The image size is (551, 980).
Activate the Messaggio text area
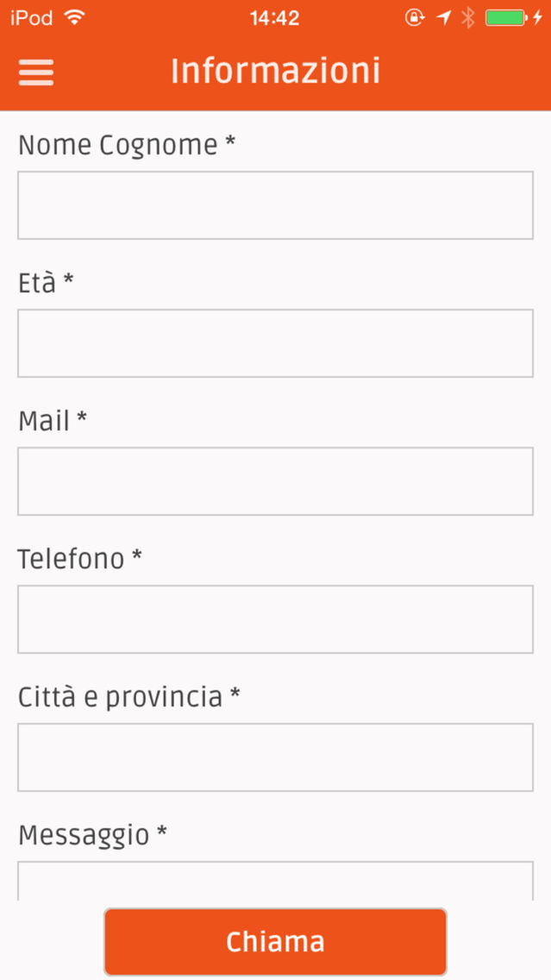[276, 882]
